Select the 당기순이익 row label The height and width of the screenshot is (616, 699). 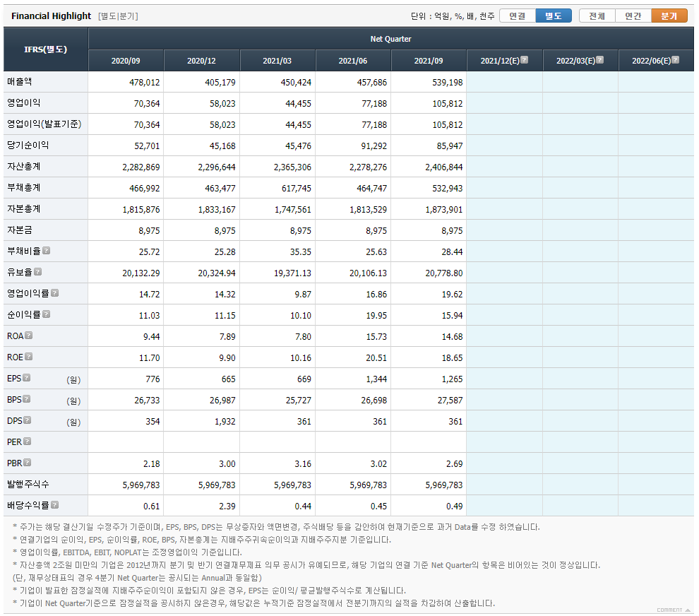tap(28, 145)
